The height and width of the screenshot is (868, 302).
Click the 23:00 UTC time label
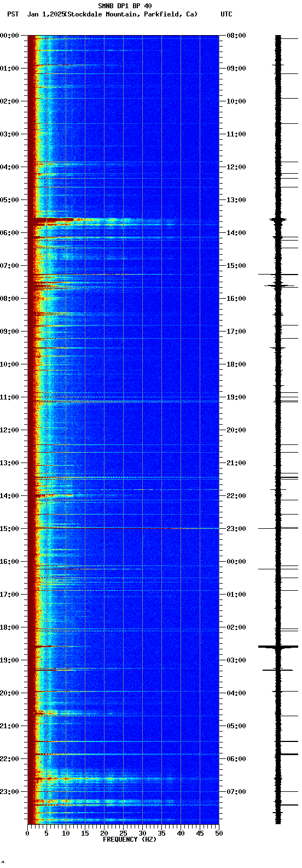[236, 529]
